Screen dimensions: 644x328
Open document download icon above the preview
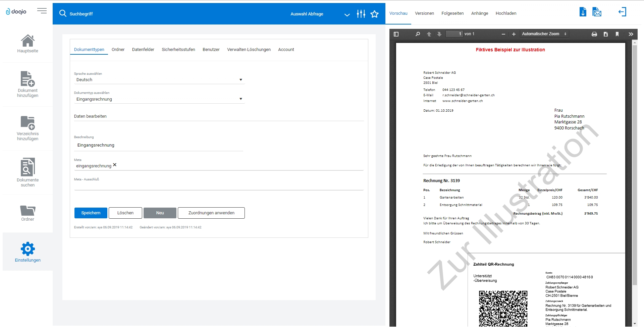point(583,12)
